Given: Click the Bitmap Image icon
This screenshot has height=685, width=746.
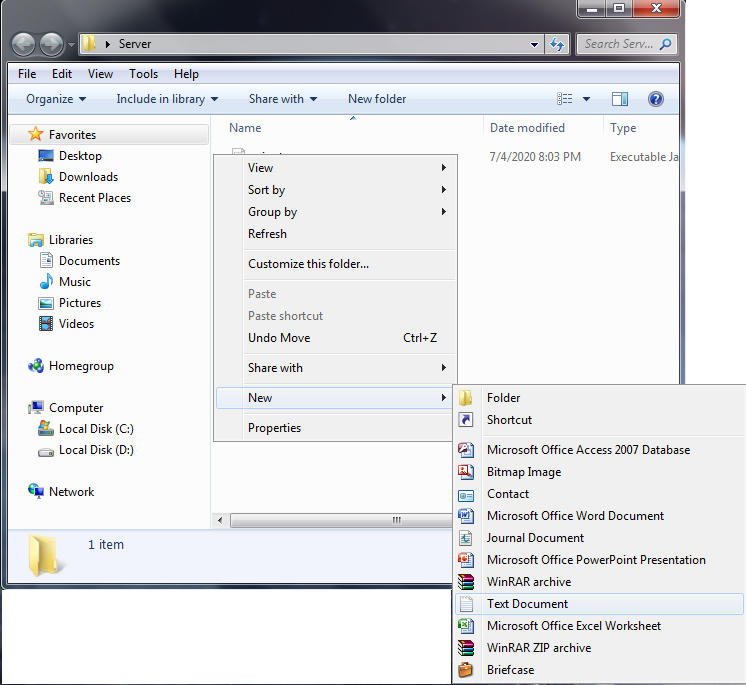Looking at the screenshot, I should [466, 471].
